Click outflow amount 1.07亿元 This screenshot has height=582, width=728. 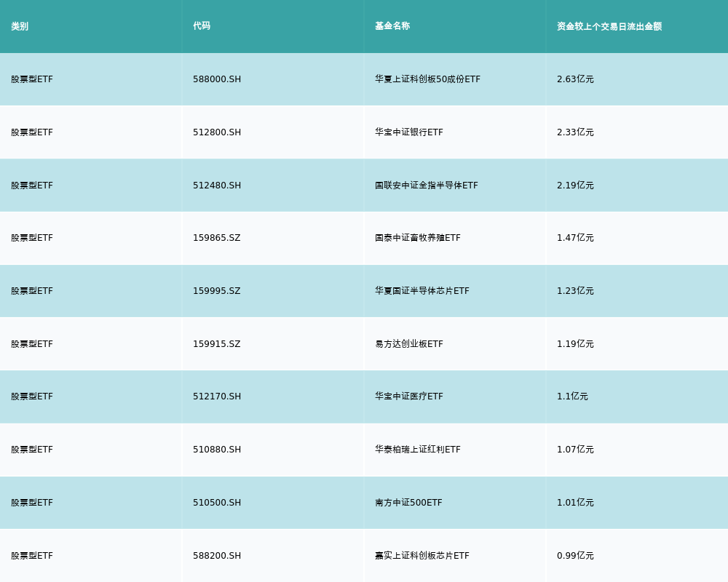[575, 450]
